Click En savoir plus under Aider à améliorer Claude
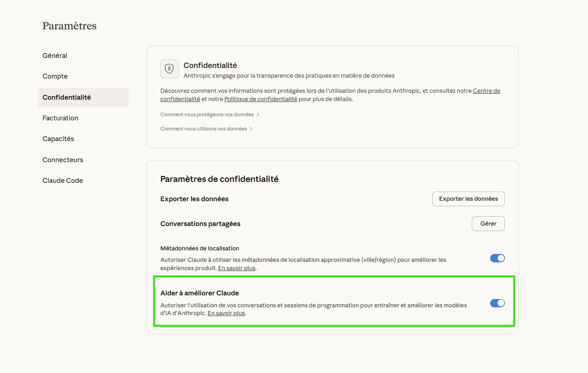Viewport: 588px width, 373px height. [226, 313]
